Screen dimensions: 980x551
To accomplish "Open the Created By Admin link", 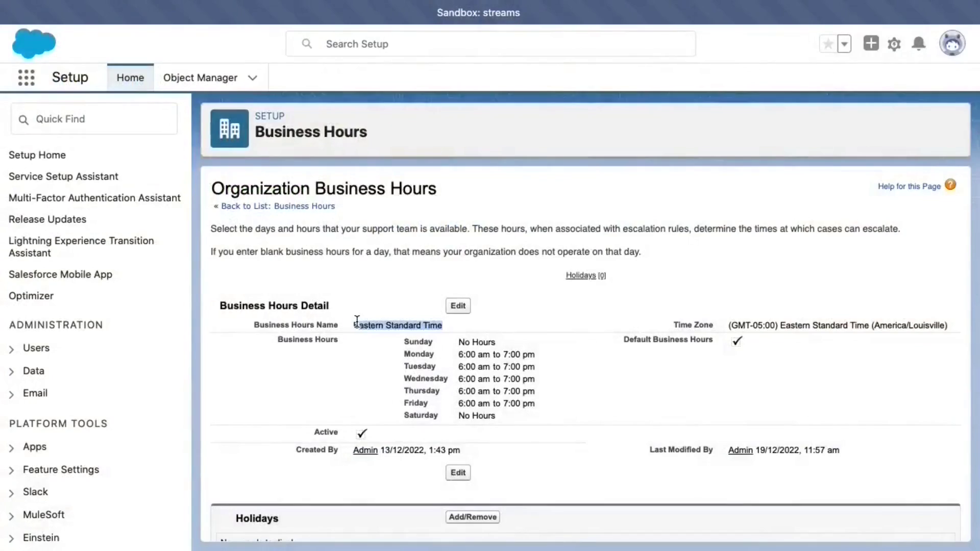I will click(x=365, y=450).
